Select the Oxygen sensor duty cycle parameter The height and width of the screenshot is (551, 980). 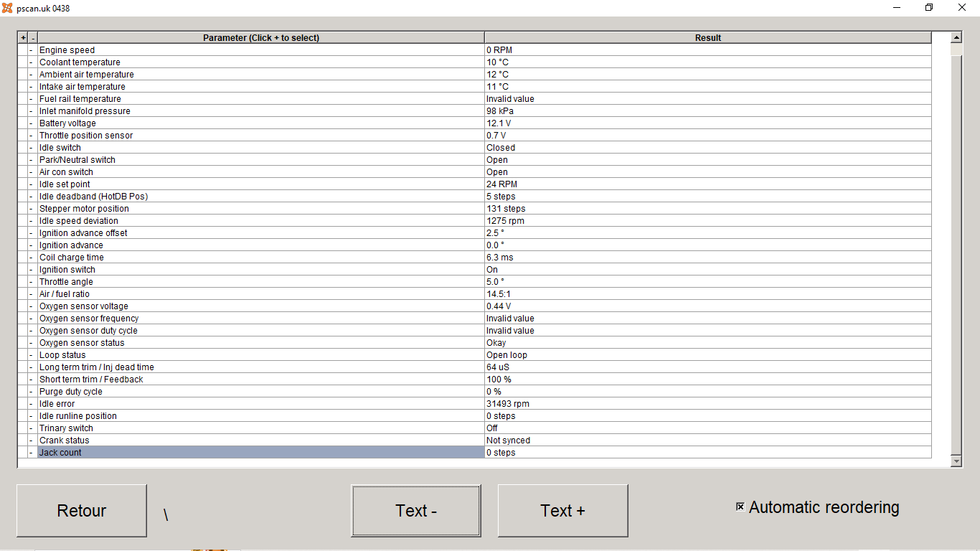[261, 331]
